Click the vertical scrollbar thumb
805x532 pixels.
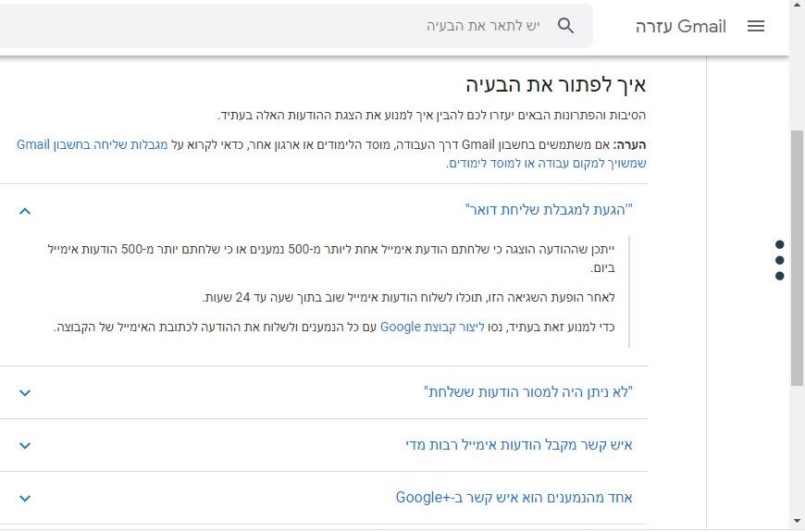(x=798, y=259)
